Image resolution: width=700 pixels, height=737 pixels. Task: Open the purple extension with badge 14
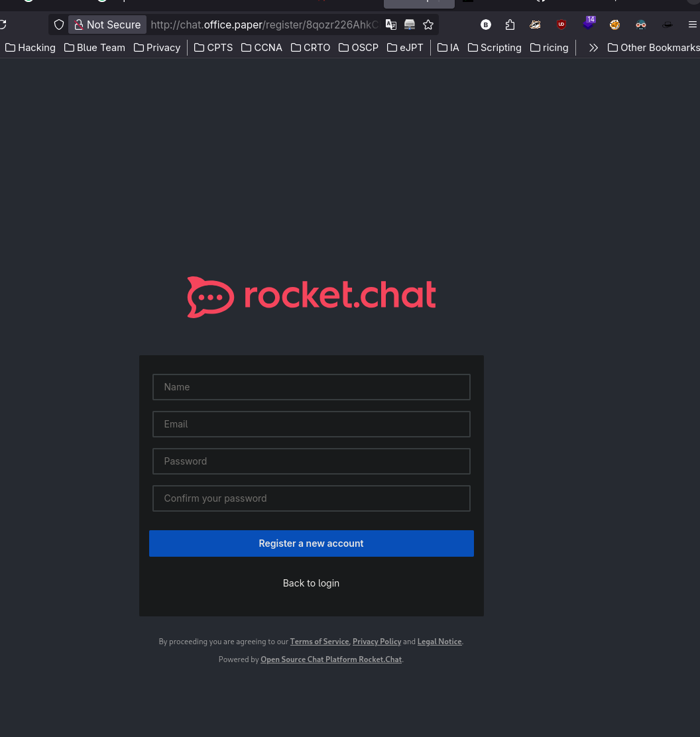(x=589, y=23)
